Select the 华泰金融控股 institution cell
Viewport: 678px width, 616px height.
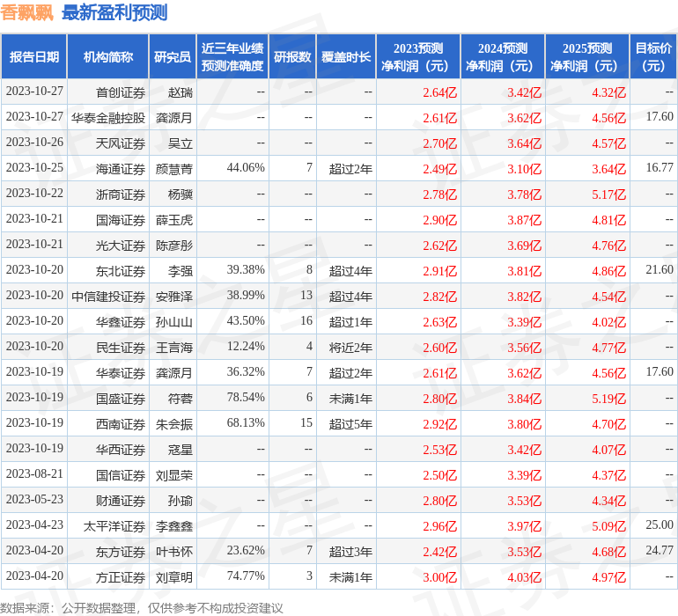coord(108,118)
